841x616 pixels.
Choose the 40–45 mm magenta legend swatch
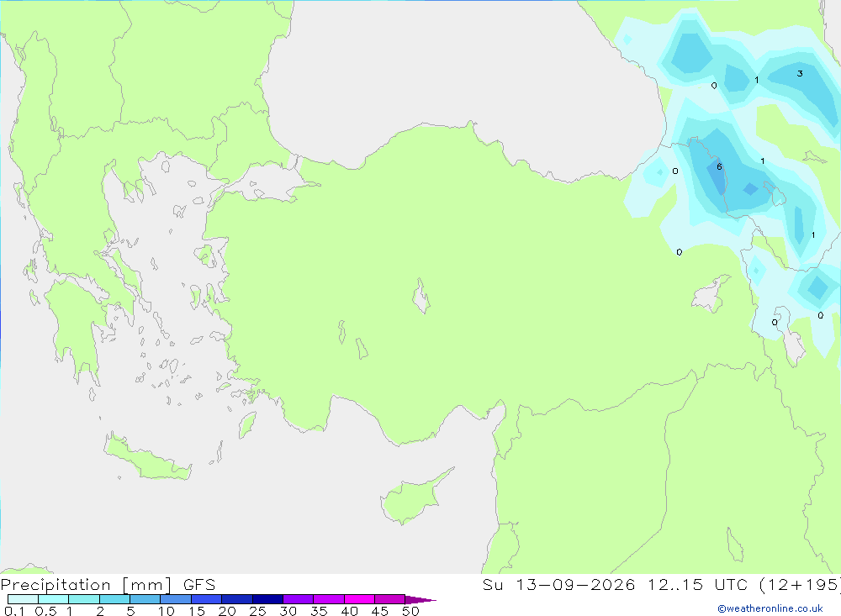[x=359, y=599]
